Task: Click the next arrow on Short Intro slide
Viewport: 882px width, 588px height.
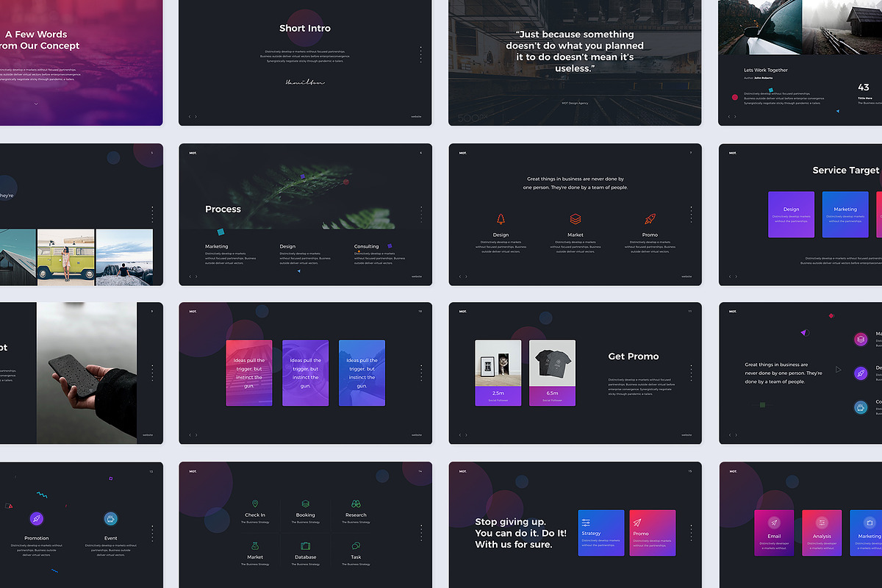Action: (x=196, y=116)
